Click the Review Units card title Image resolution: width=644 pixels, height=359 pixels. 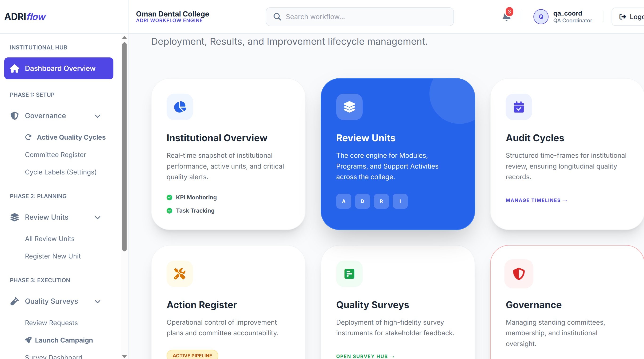click(x=365, y=138)
